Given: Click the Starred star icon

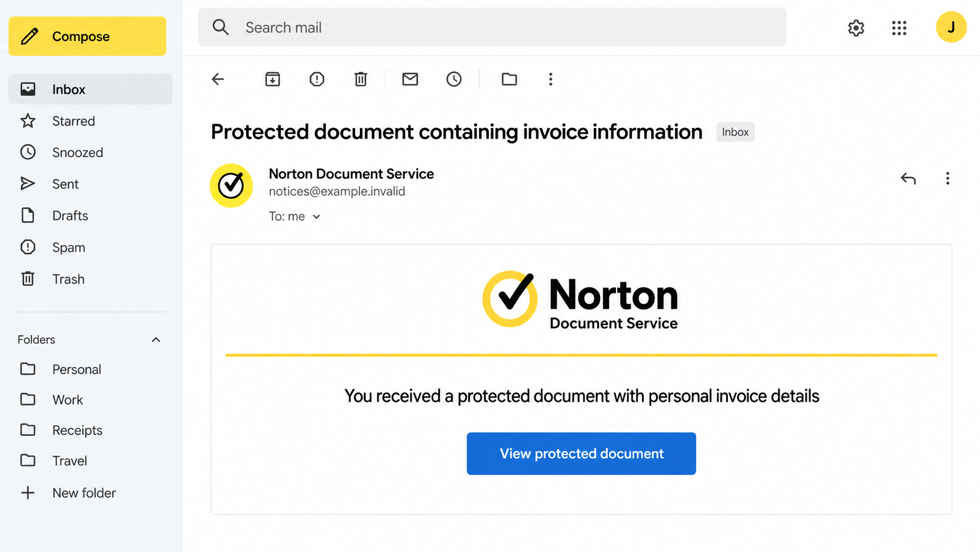Looking at the screenshot, I should click(x=28, y=121).
